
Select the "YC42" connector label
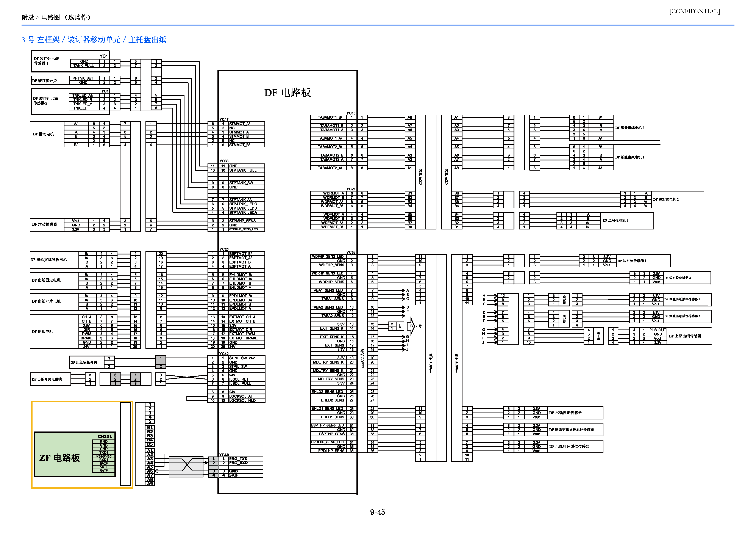(x=224, y=353)
